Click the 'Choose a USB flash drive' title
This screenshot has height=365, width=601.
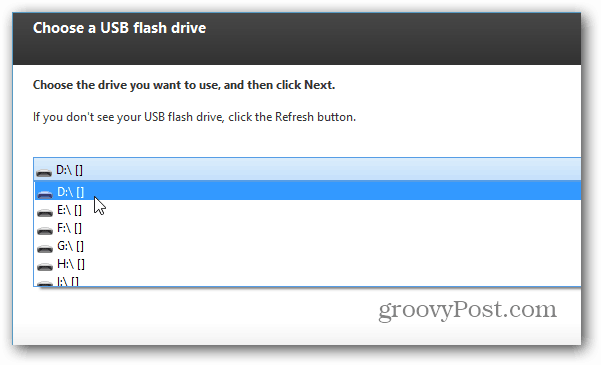[x=119, y=28]
